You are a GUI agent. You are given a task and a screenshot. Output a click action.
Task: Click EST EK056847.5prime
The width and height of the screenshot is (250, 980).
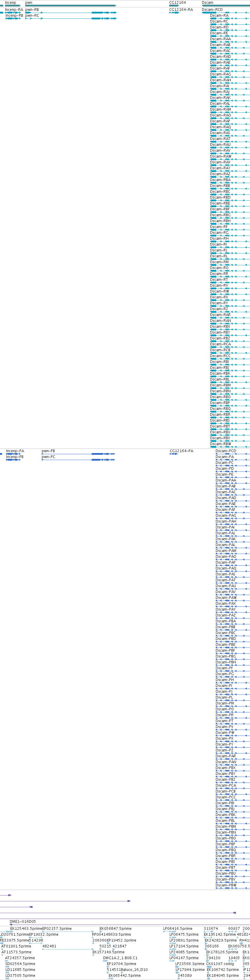click(x=115, y=929)
